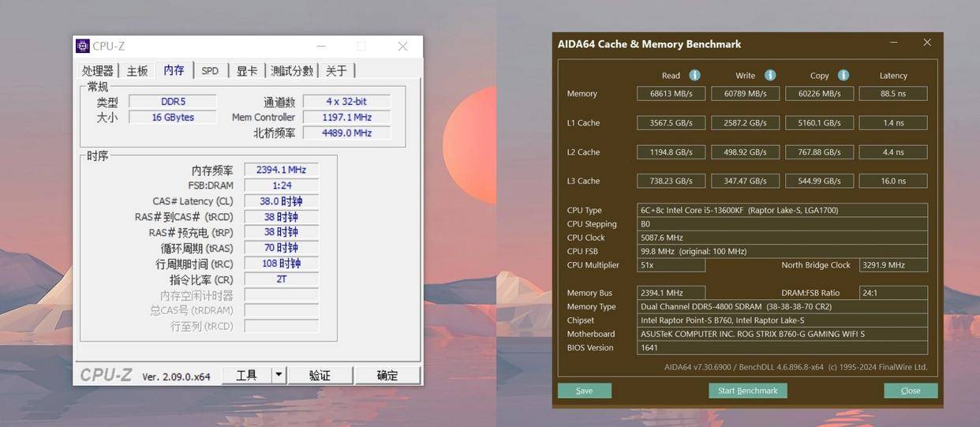The width and height of the screenshot is (980, 427).
Task: Switch to the 主板 tab
Action: (x=137, y=70)
